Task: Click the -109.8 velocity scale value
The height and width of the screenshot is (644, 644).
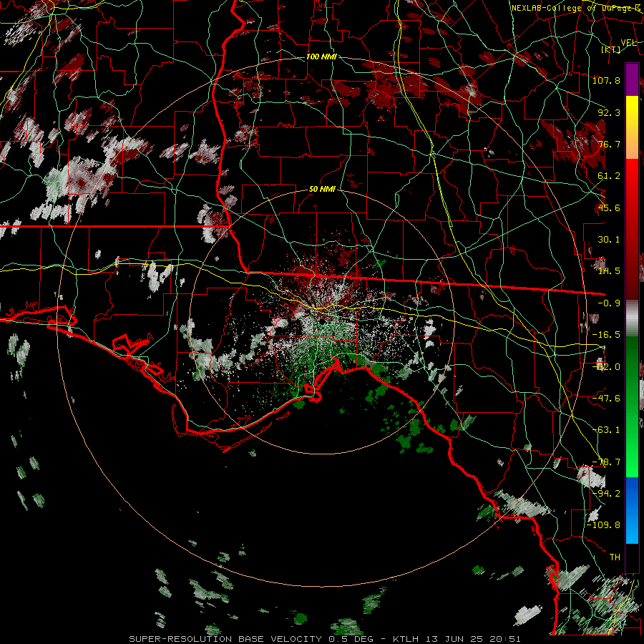Action: tap(604, 525)
